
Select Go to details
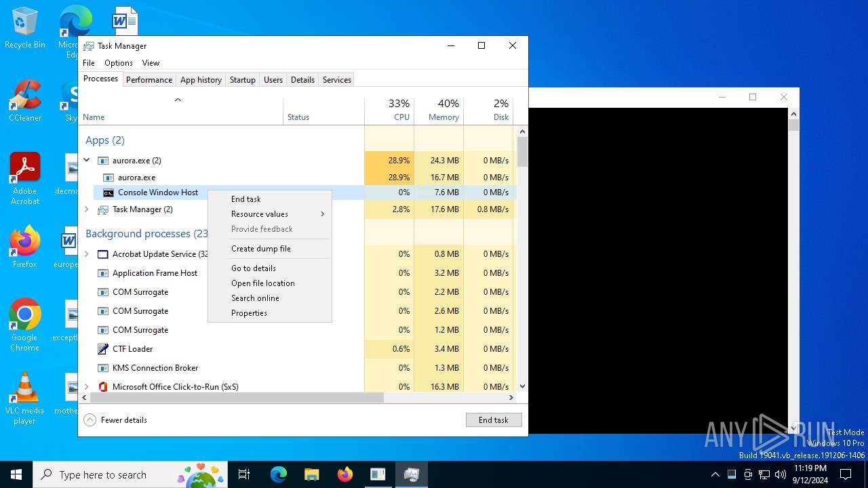270,268
